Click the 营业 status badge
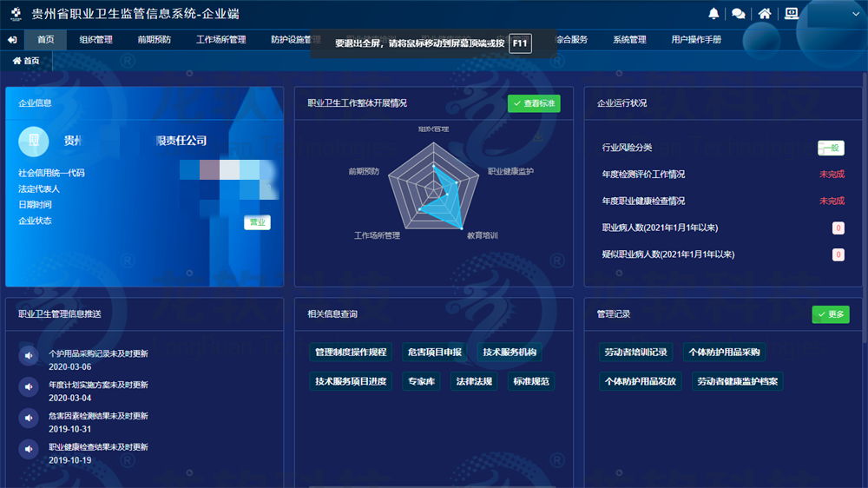 point(257,223)
